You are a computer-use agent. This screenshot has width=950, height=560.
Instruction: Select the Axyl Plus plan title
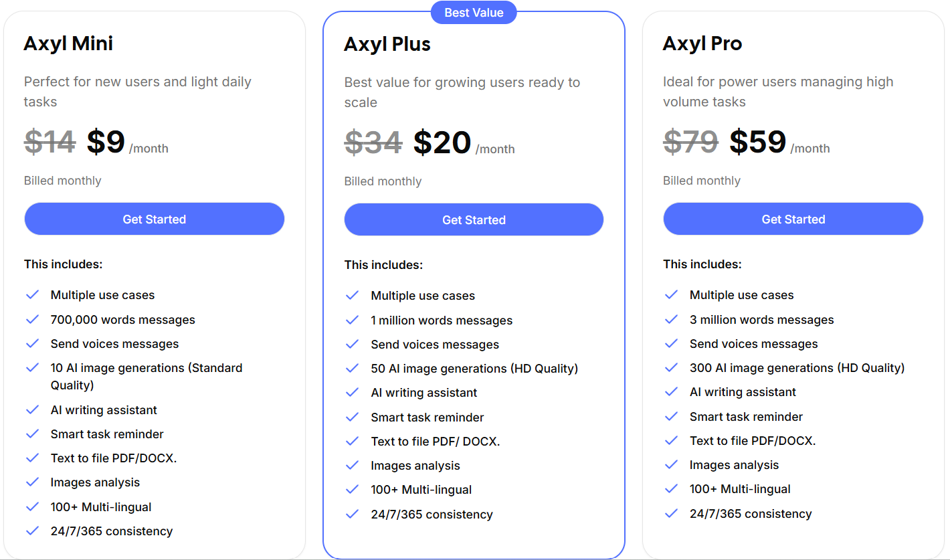[387, 44]
